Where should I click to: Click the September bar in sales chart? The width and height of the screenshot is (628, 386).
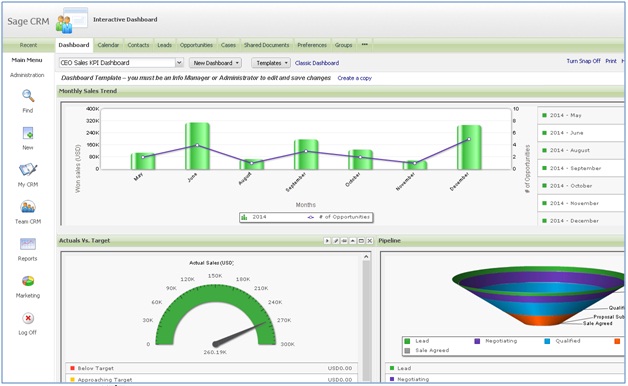coord(306,154)
